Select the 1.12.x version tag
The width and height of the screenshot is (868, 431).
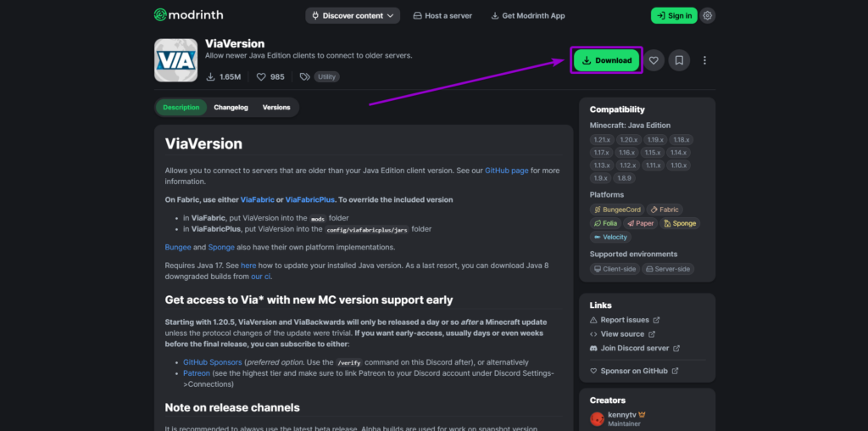[x=628, y=165]
